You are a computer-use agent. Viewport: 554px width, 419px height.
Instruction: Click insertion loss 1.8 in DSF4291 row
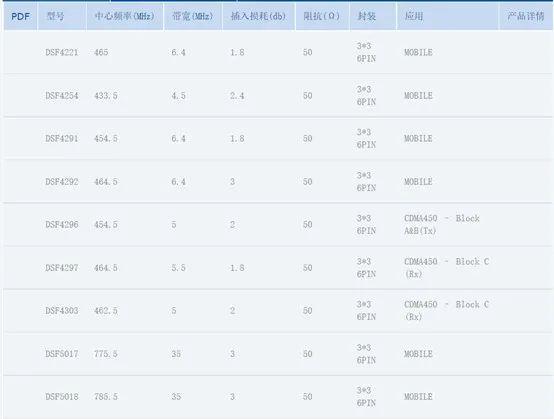237,138
